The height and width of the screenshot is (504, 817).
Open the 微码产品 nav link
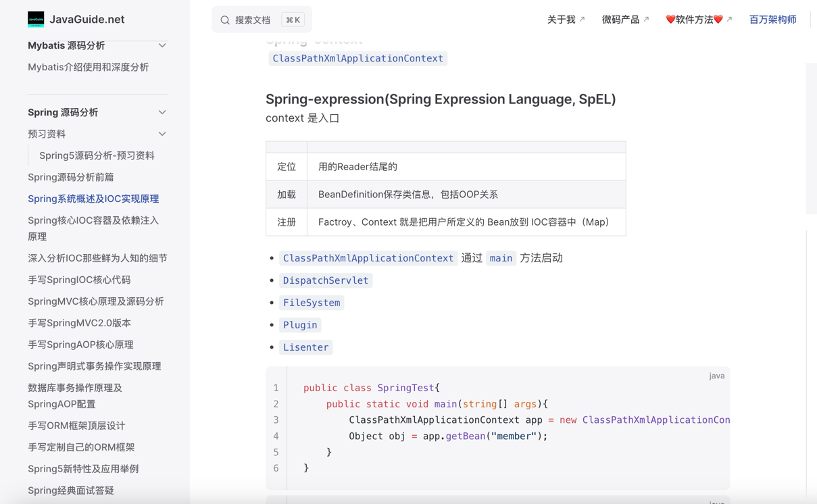pos(625,20)
